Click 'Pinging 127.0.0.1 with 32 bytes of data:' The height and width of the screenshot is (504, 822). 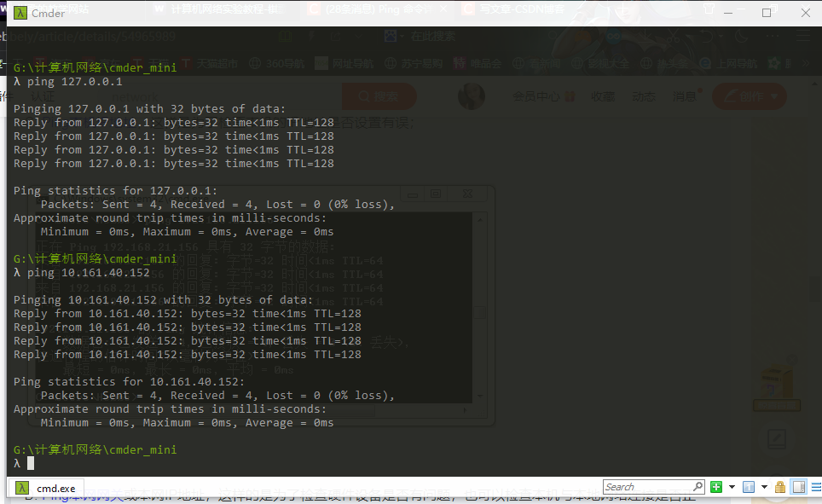coord(149,109)
